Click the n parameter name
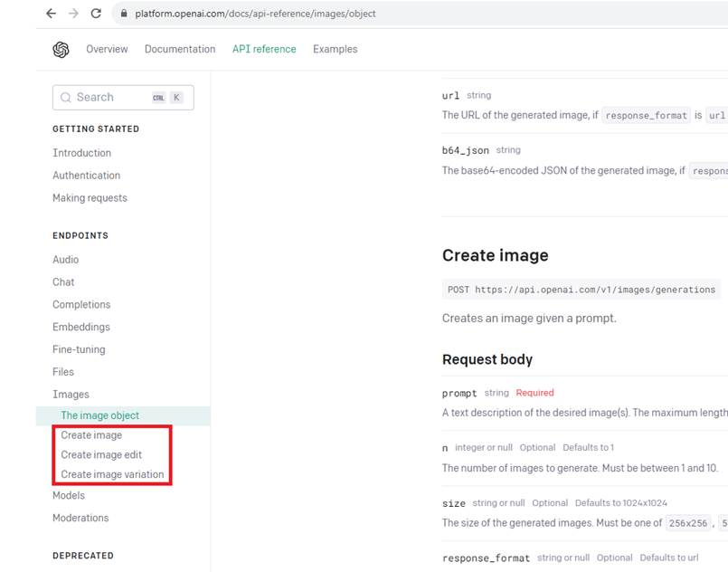 (445, 448)
